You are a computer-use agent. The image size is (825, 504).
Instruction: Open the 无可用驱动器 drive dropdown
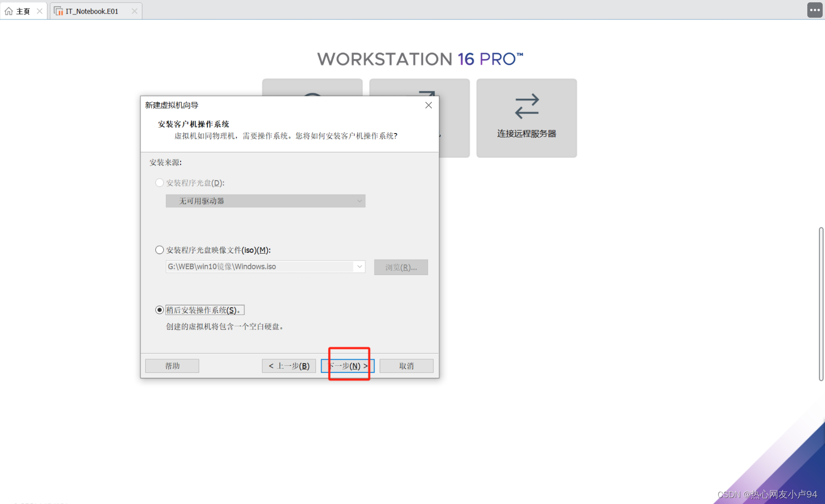click(266, 201)
